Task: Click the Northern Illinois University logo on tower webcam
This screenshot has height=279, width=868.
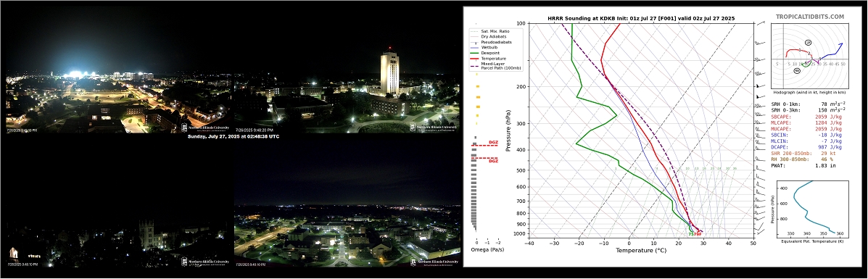Action: coord(434,127)
